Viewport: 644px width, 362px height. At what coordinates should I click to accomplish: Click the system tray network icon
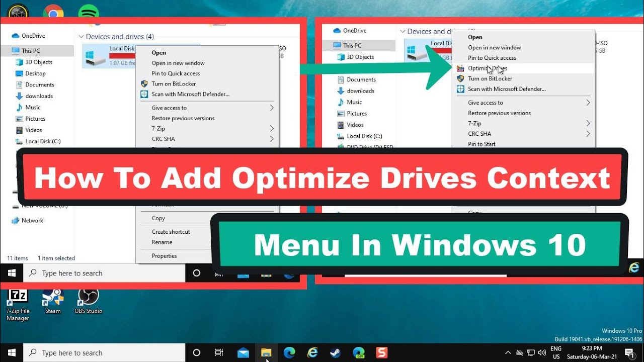(530, 352)
